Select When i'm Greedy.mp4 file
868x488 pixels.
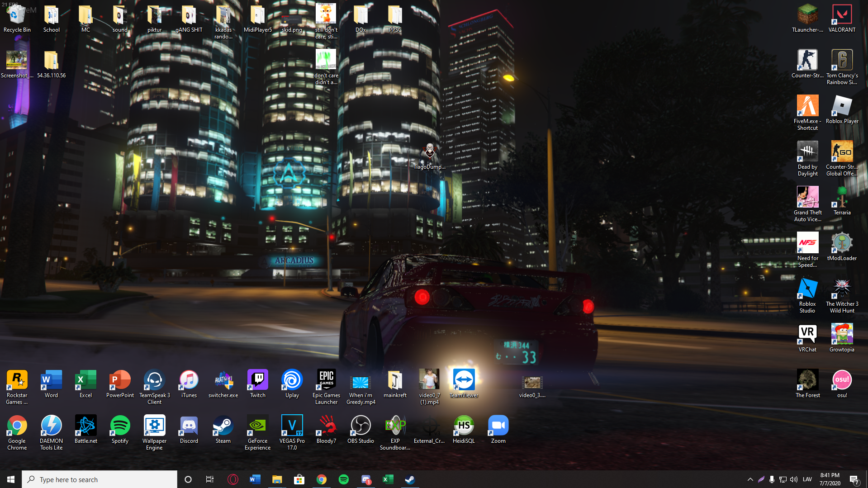[361, 390]
